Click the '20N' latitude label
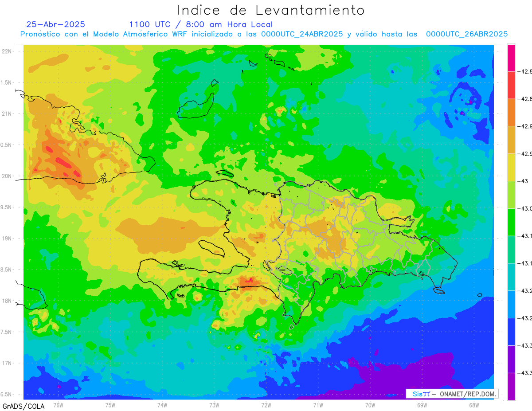 pyautogui.click(x=8, y=176)
